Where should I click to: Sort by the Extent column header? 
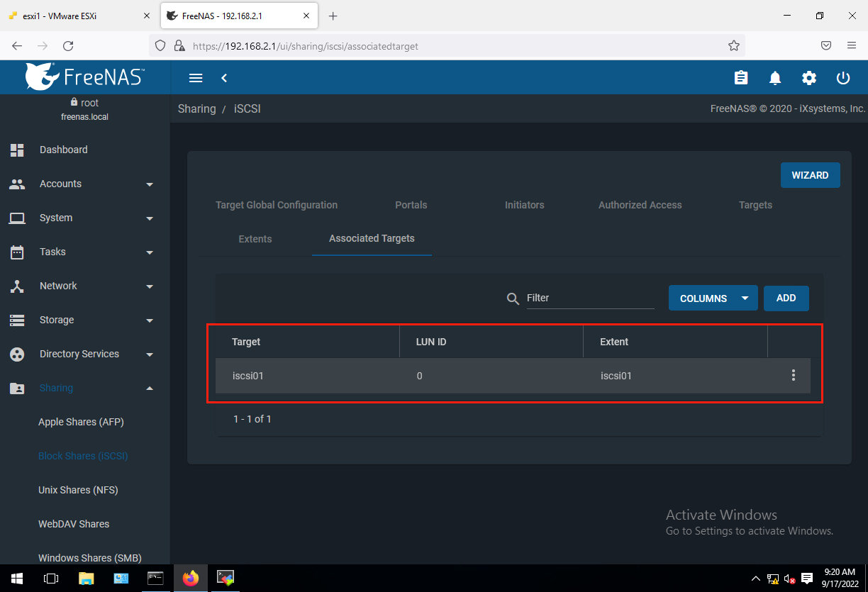(x=614, y=342)
